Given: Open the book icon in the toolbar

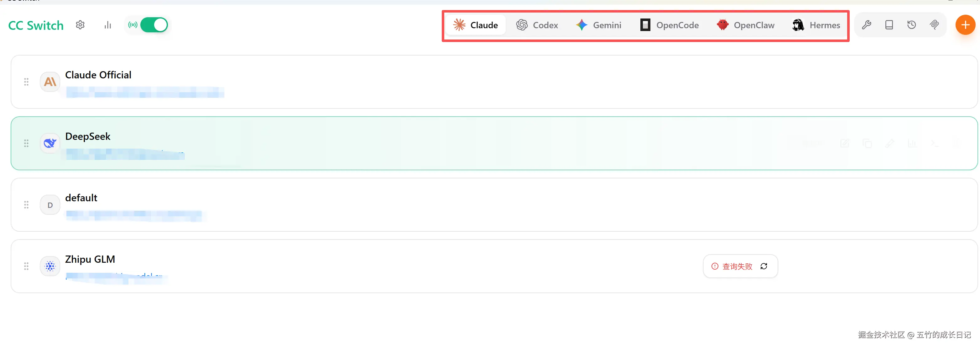Looking at the screenshot, I should point(889,25).
